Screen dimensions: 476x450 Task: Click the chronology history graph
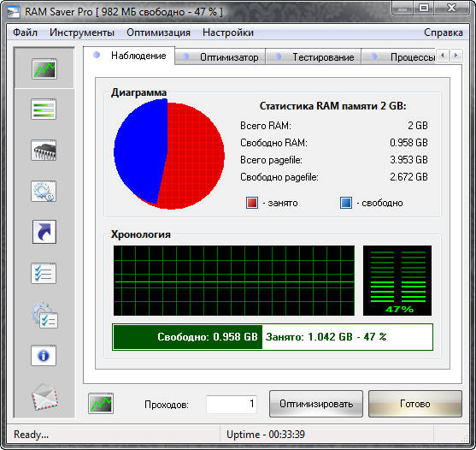click(x=234, y=281)
